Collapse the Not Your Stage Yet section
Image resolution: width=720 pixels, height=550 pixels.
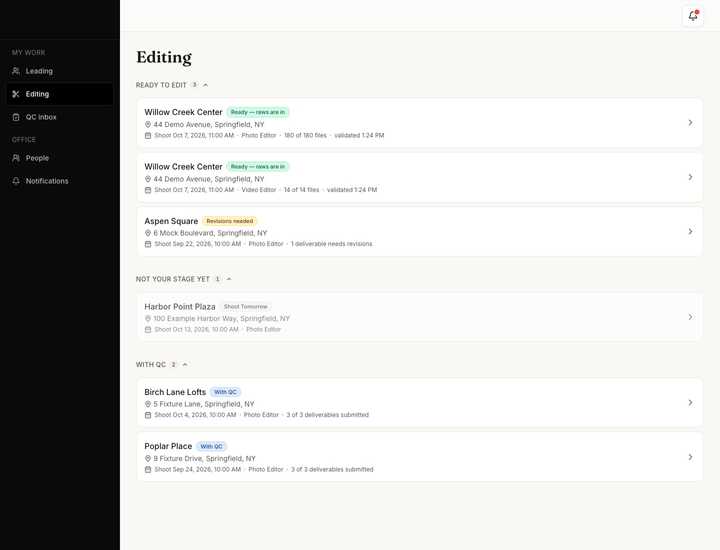pyautogui.click(x=229, y=279)
